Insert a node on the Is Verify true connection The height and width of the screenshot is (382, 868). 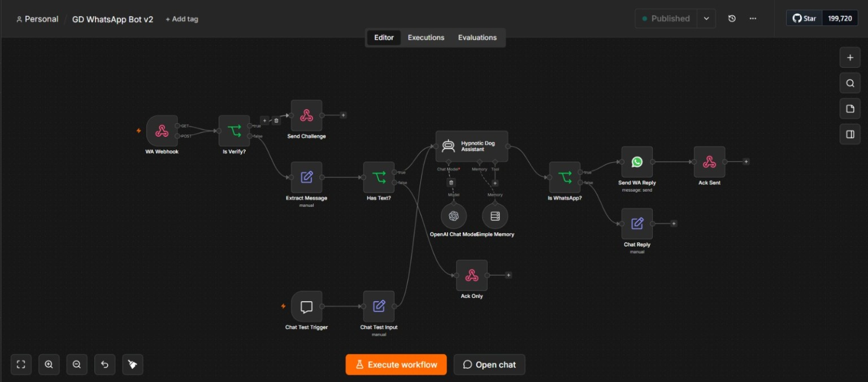pyautogui.click(x=264, y=120)
